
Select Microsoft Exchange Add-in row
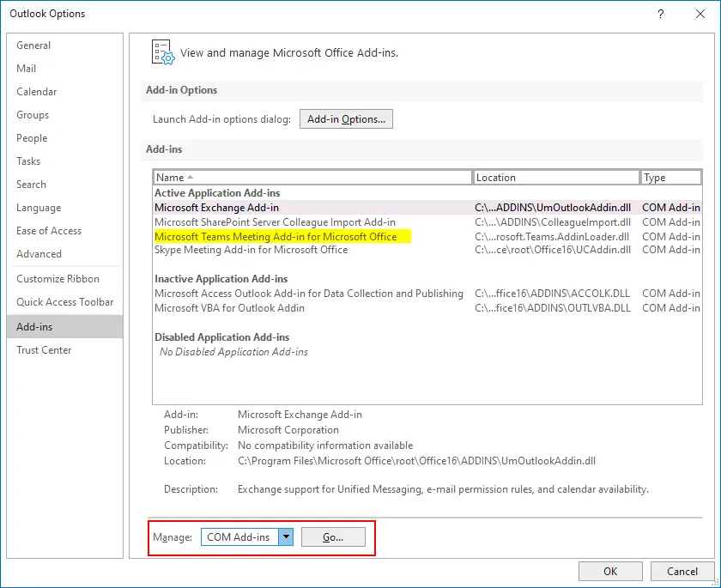tap(427, 208)
